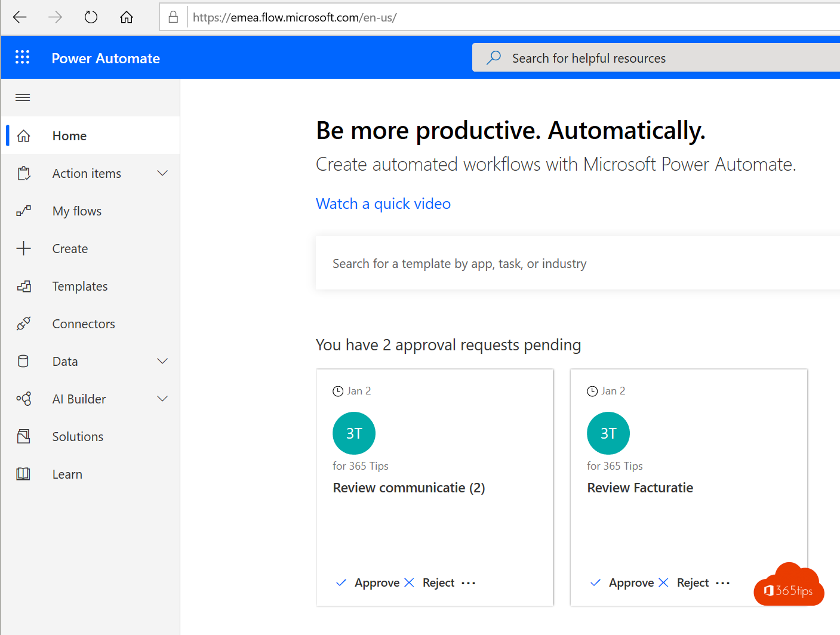The image size is (840, 635).
Task: Open Review Facturatie card title
Action: (x=640, y=488)
